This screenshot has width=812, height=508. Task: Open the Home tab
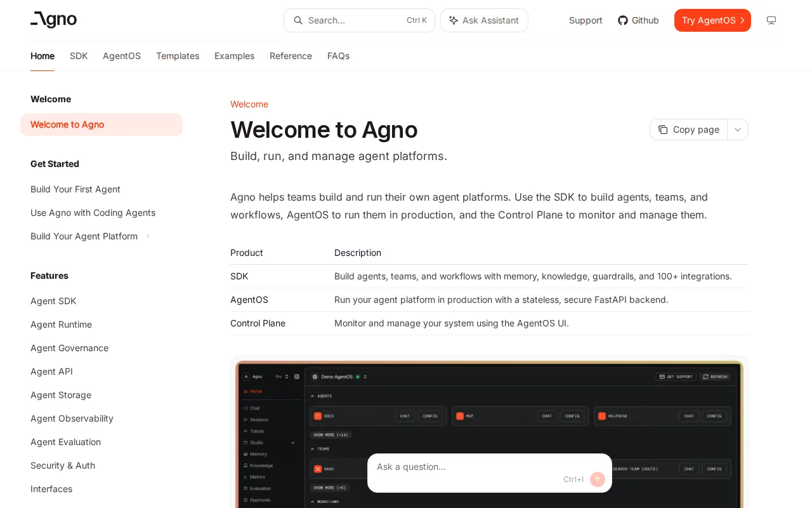(x=43, y=56)
